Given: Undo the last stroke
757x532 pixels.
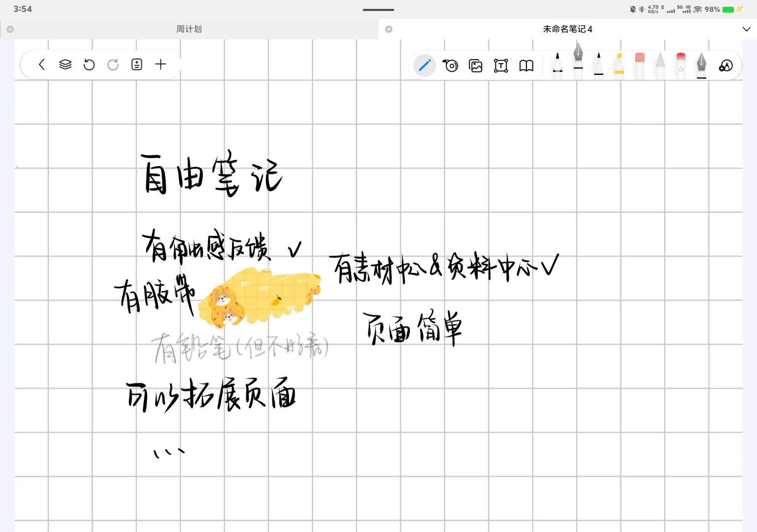Looking at the screenshot, I should pos(89,65).
